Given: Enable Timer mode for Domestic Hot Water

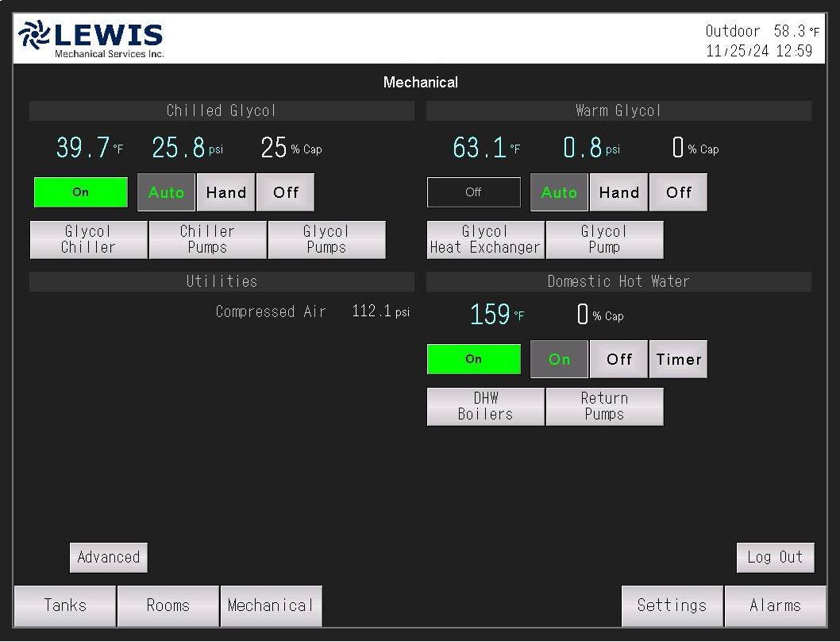Looking at the screenshot, I should (678, 358).
